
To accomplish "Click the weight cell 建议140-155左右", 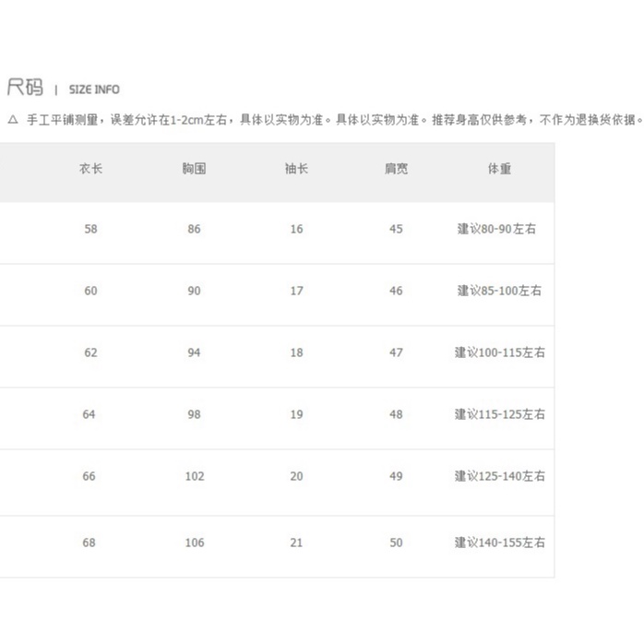I will tap(499, 543).
